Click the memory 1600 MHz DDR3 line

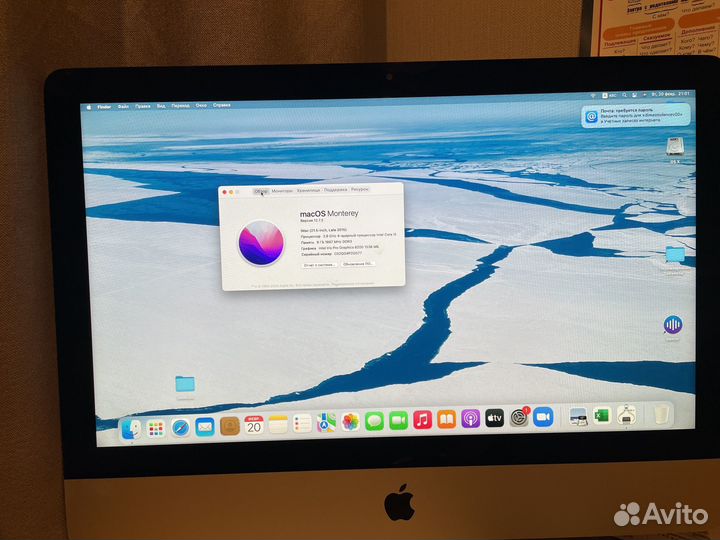pos(326,242)
